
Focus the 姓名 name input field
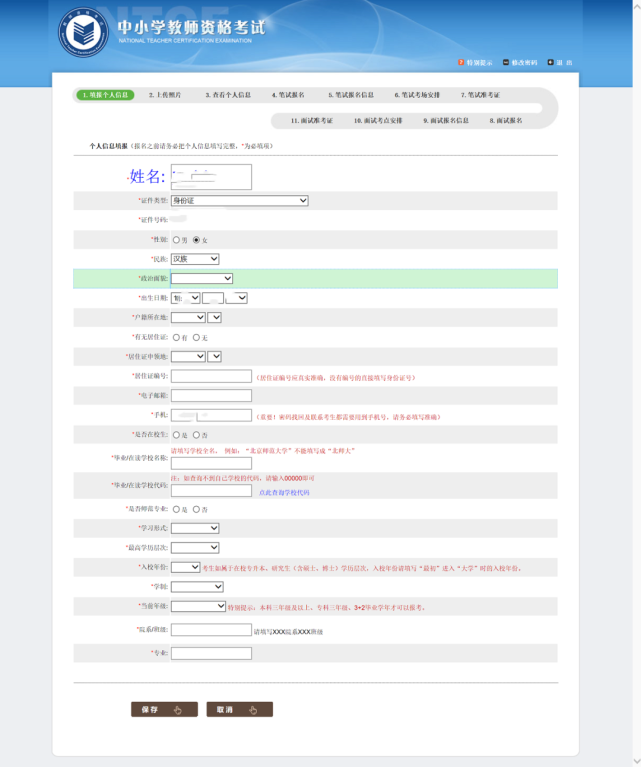pyautogui.click(x=211, y=177)
